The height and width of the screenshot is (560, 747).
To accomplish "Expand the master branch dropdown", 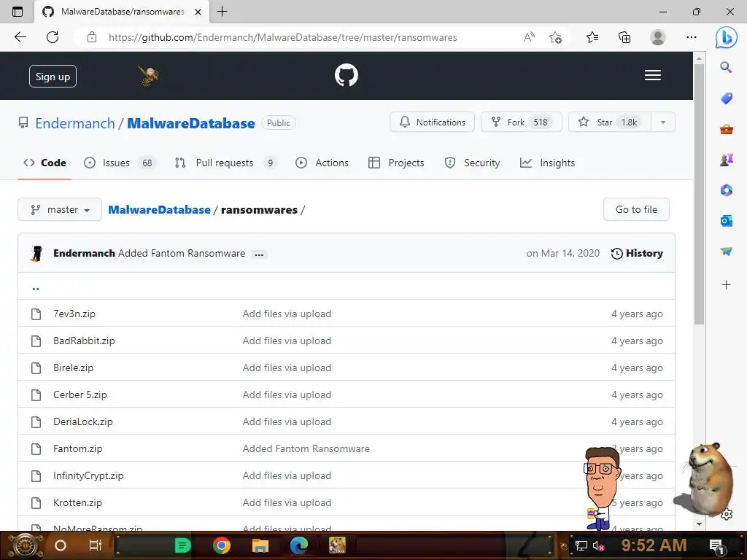I will pos(60,209).
